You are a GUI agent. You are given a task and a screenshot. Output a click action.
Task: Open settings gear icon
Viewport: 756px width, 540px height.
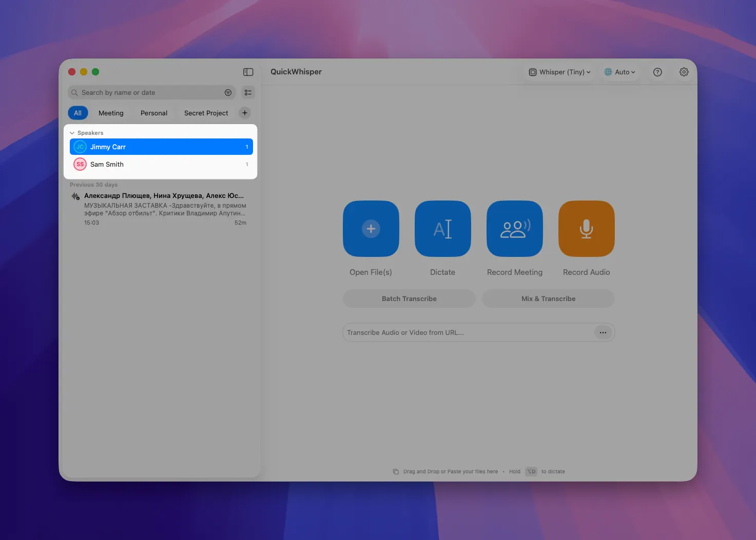point(684,72)
